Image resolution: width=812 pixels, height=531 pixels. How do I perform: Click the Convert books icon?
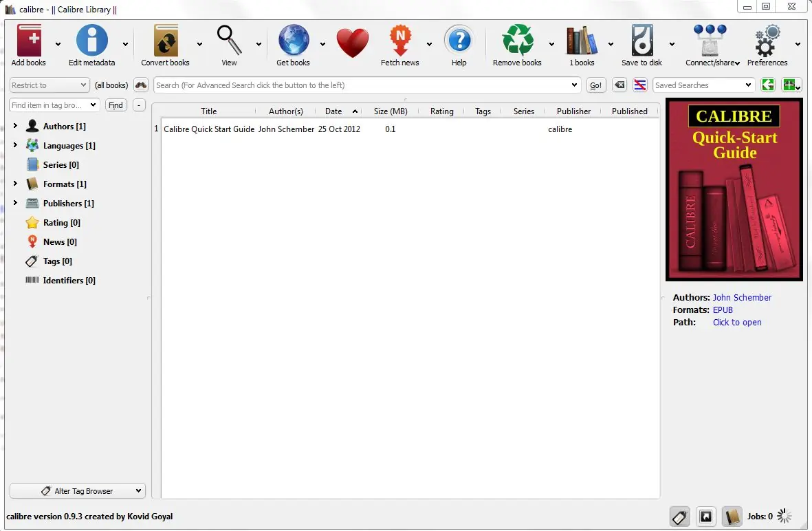(166, 41)
